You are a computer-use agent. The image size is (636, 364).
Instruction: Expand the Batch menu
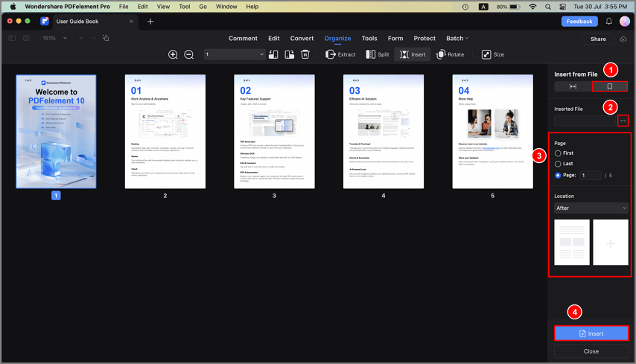click(x=457, y=38)
